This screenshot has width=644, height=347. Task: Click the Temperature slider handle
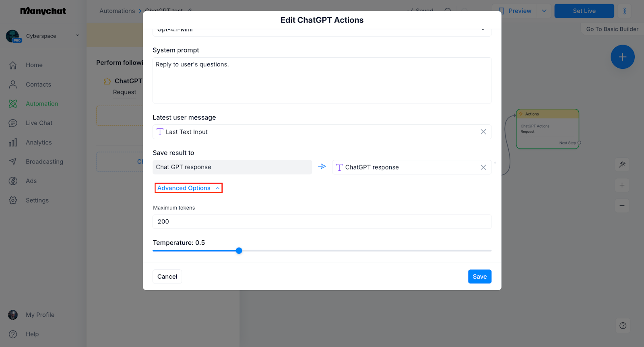click(239, 251)
